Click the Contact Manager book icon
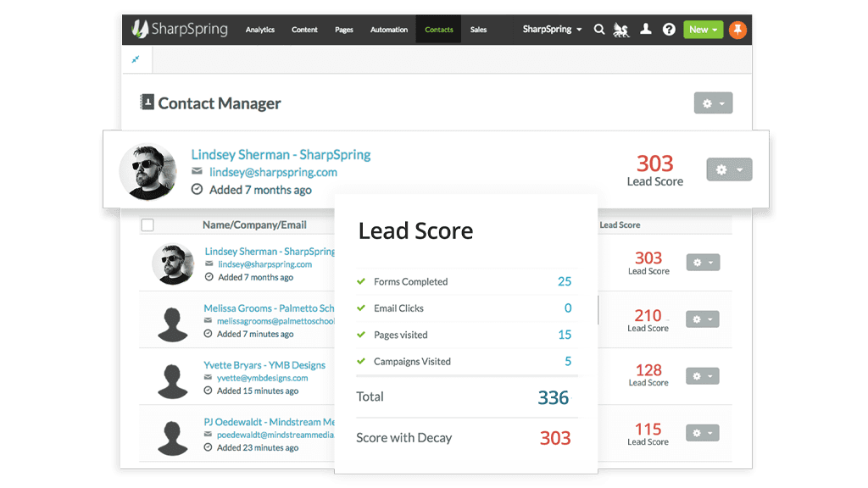 tap(147, 102)
